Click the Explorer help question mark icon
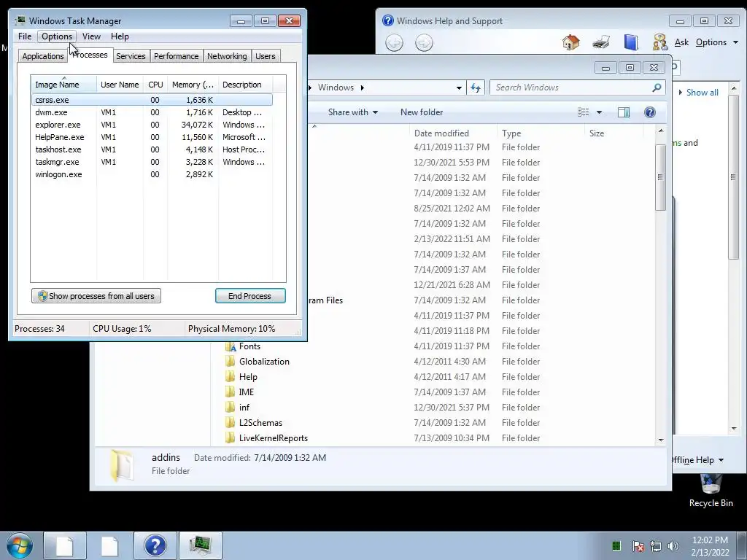This screenshot has width=747, height=560. 650,112
